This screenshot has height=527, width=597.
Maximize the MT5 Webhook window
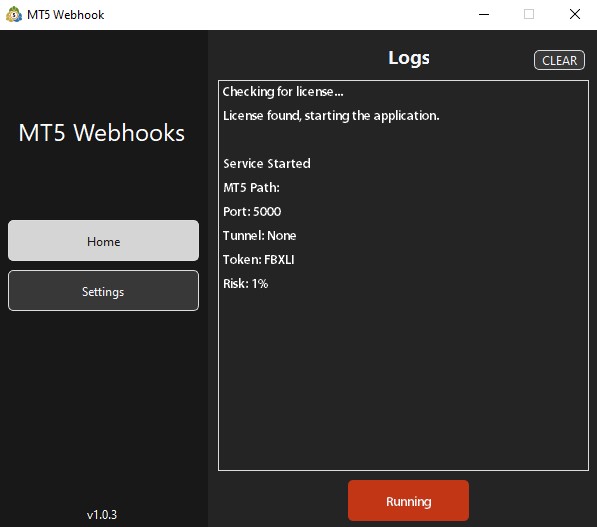[529, 14]
